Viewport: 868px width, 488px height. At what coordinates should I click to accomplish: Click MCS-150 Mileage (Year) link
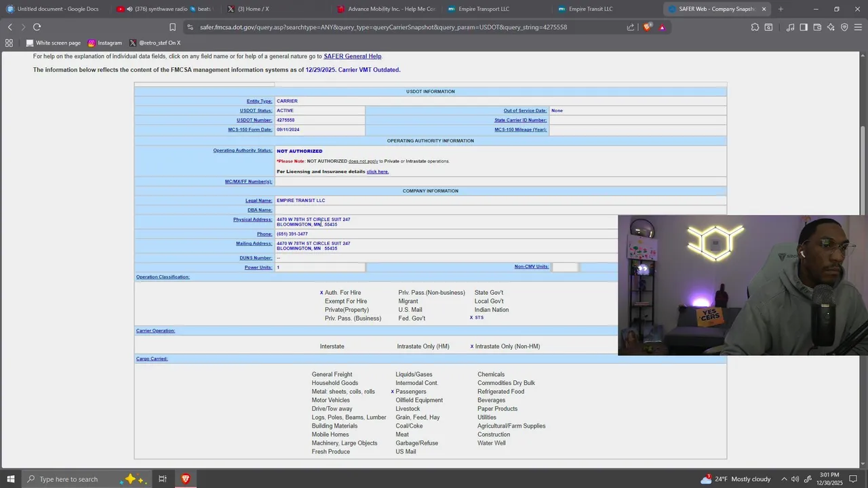point(520,129)
